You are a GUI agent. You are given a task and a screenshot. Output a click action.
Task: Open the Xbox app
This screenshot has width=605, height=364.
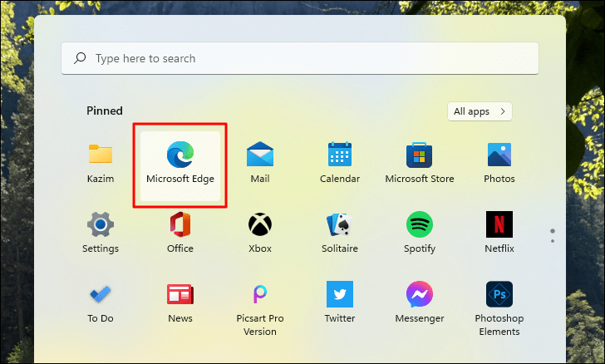pyautogui.click(x=260, y=233)
